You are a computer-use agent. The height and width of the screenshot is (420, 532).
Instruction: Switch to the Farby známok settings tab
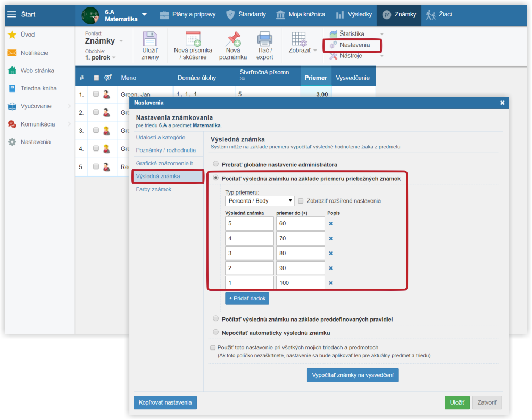pyautogui.click(x=154, y=189)
